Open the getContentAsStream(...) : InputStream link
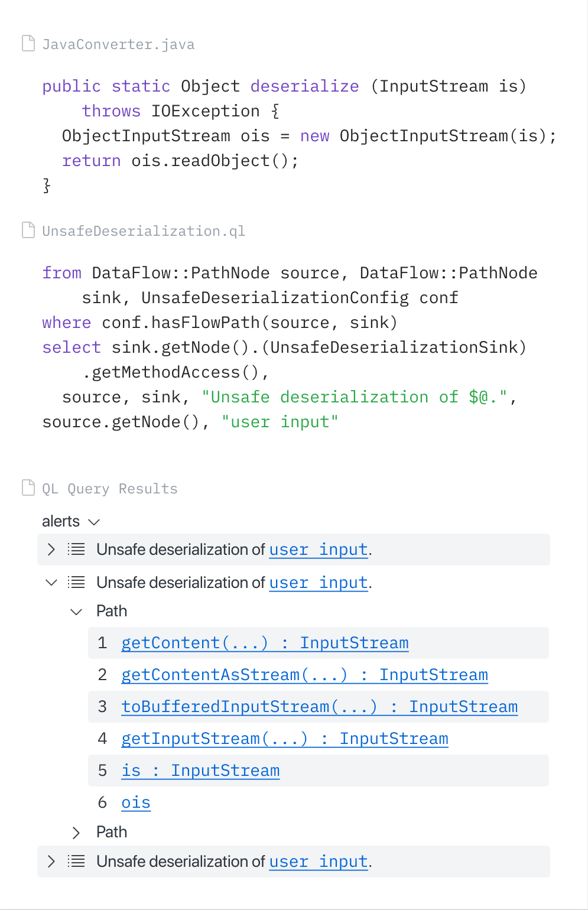The width and height of the screenshot is (588, 910). (304, 674)
